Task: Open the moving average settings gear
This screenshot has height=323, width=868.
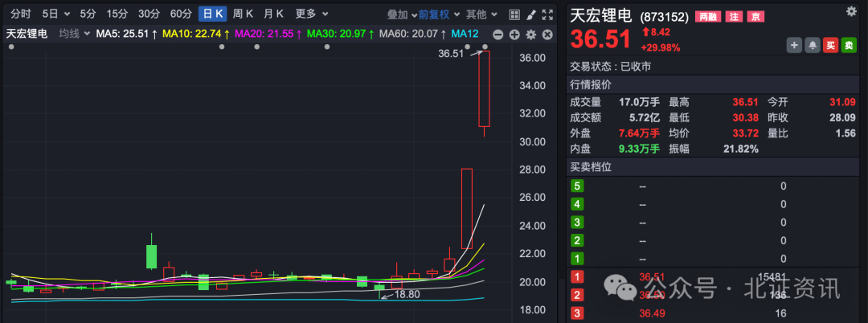Action: pos(531,35)
